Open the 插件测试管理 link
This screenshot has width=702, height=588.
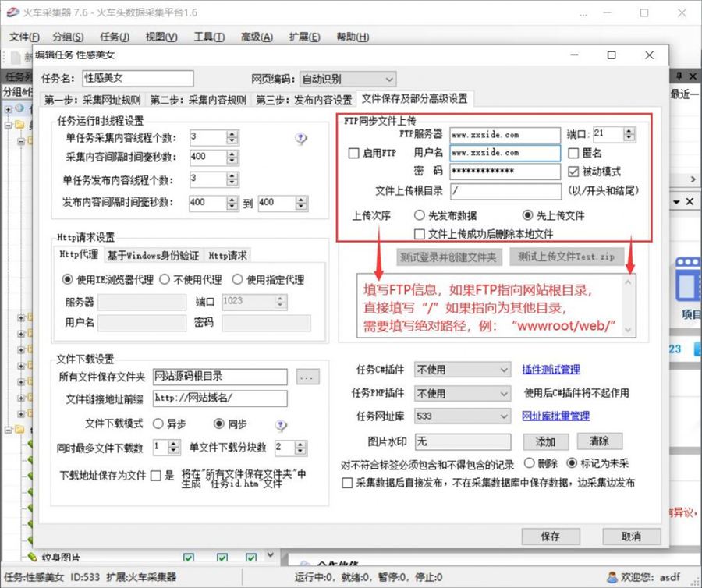point(551,370)
